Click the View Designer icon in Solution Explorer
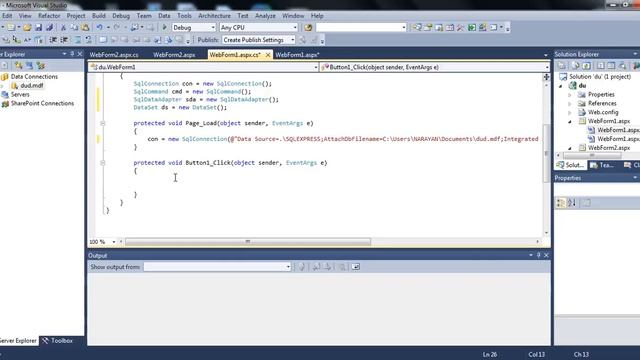The width and height of the screenshot is (640, 360). coord(611,66)
